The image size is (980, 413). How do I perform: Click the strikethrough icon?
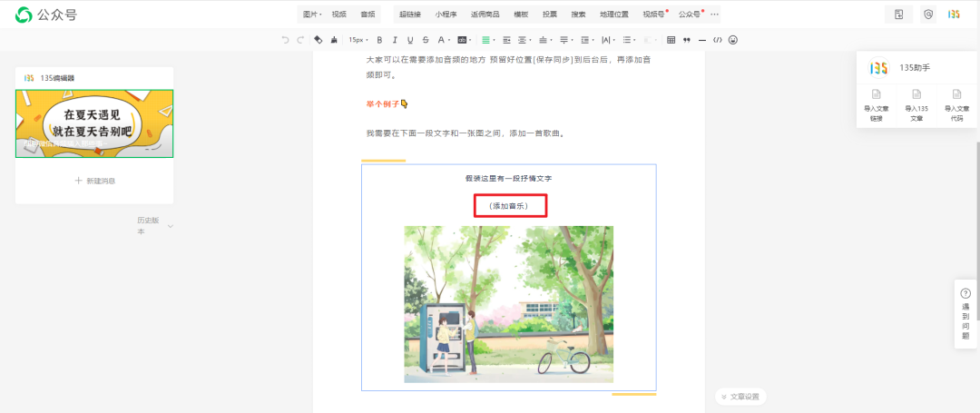tap(426, 40)
